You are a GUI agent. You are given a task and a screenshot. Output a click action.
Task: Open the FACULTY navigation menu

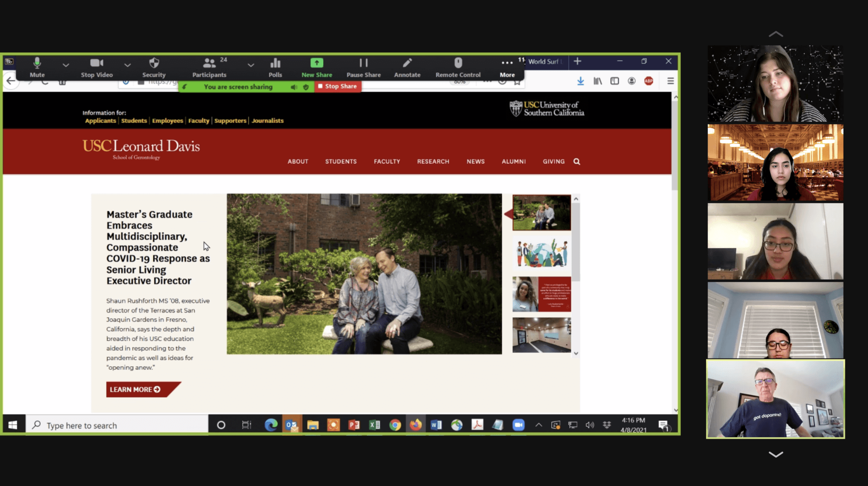[x=387, y=162]
